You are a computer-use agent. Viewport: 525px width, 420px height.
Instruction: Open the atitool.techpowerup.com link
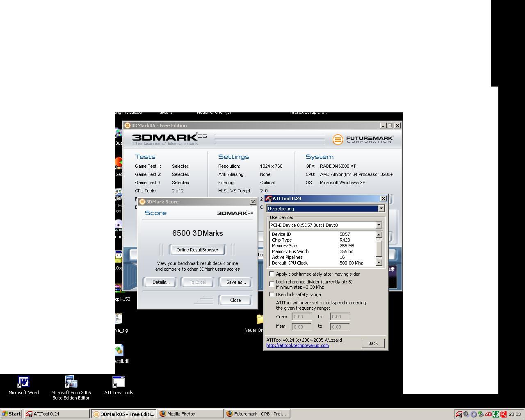click(297, 345)
